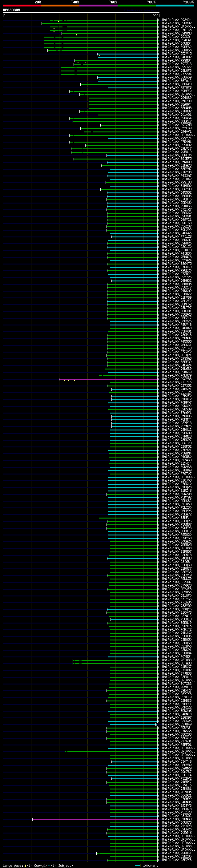This screenshot has width=197, height=868.
Task: Choose the UniRef100_A9TGF6 entry
Action: pos(176,88)
